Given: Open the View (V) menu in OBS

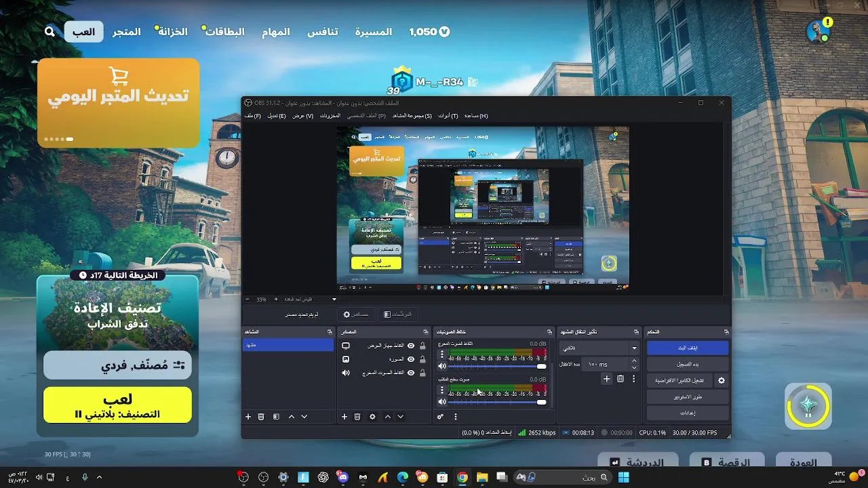Looking at the screenshot, I should [x=302, y=116].
